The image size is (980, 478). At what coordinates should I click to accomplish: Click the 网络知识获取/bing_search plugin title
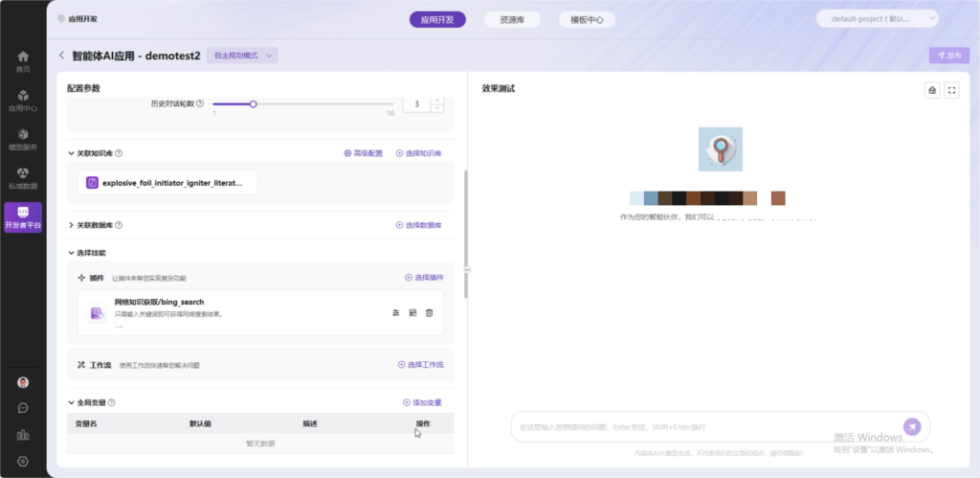coord(160,302)
